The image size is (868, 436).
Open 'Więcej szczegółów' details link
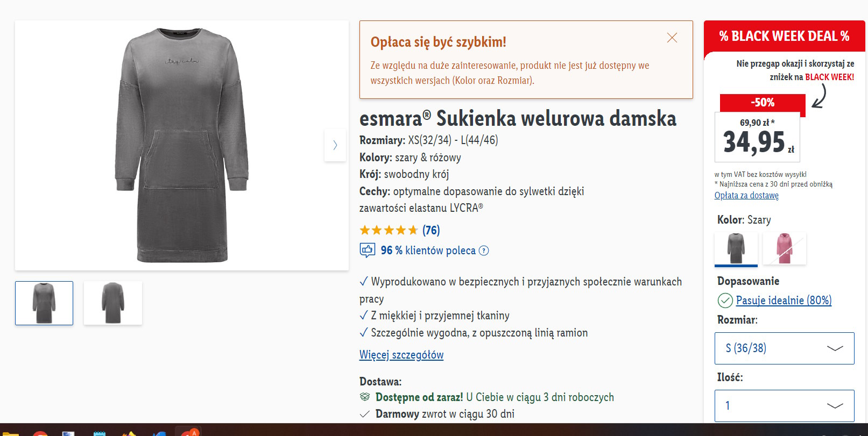click(x=401, y=355)
